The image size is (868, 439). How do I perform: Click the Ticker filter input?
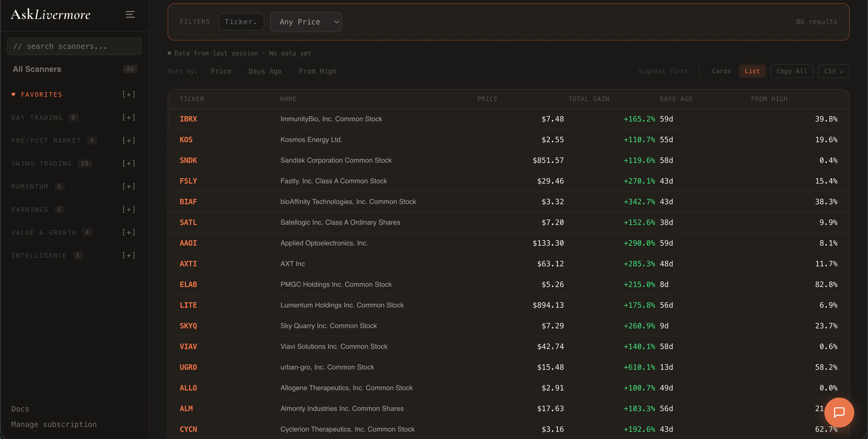pos(241,22)
